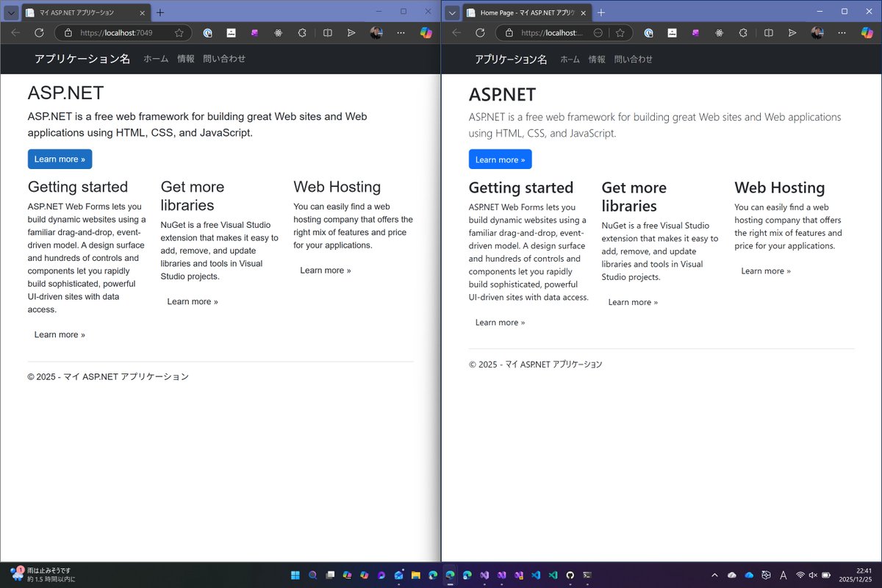
Task: View site information lock icon in right window
Action: pos(508,33)
